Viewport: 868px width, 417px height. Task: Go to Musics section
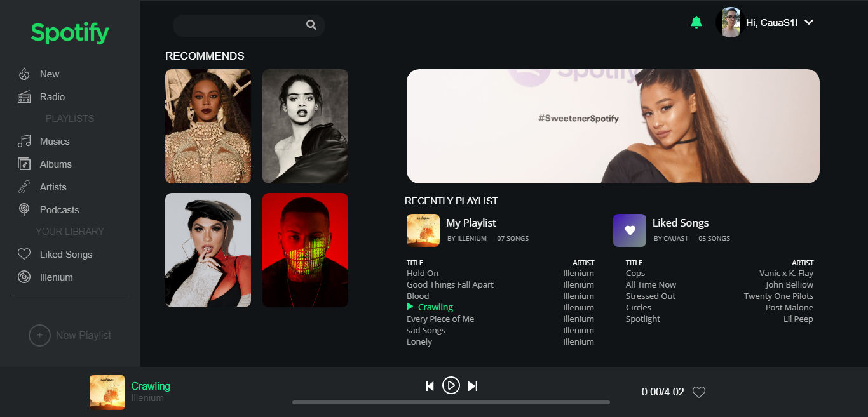point(55,142)
